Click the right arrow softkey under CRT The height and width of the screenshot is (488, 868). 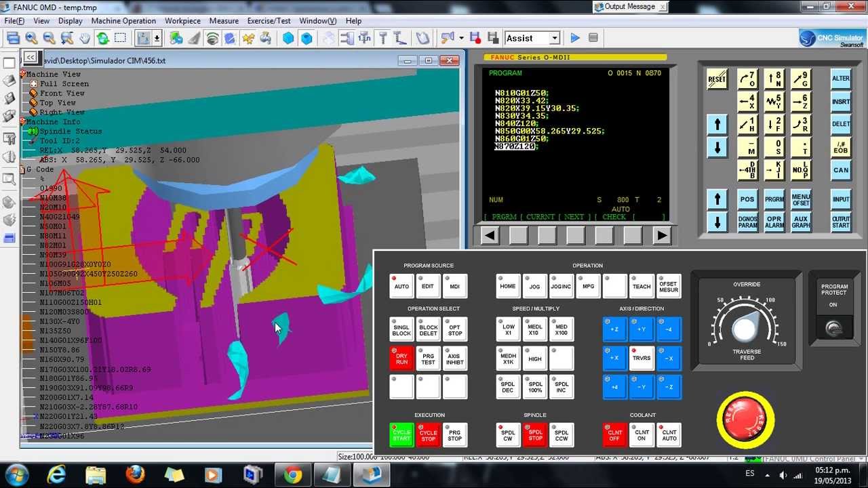662,236
